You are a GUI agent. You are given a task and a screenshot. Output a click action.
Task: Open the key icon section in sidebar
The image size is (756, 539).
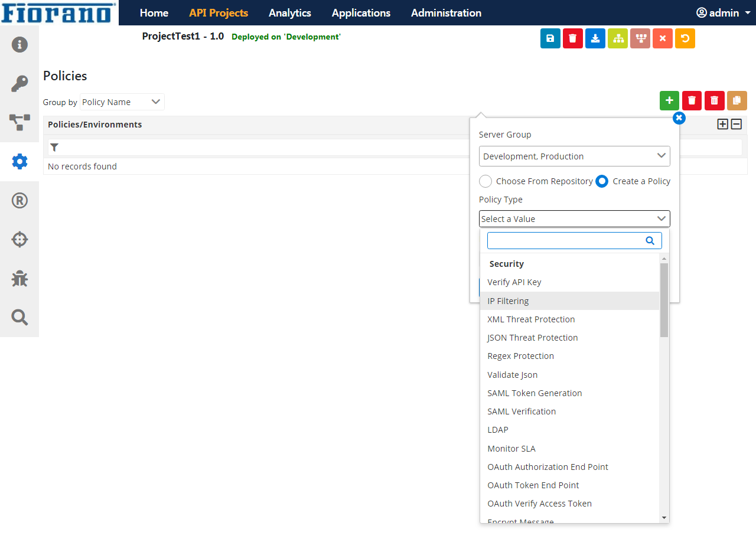tap(19, 84)
